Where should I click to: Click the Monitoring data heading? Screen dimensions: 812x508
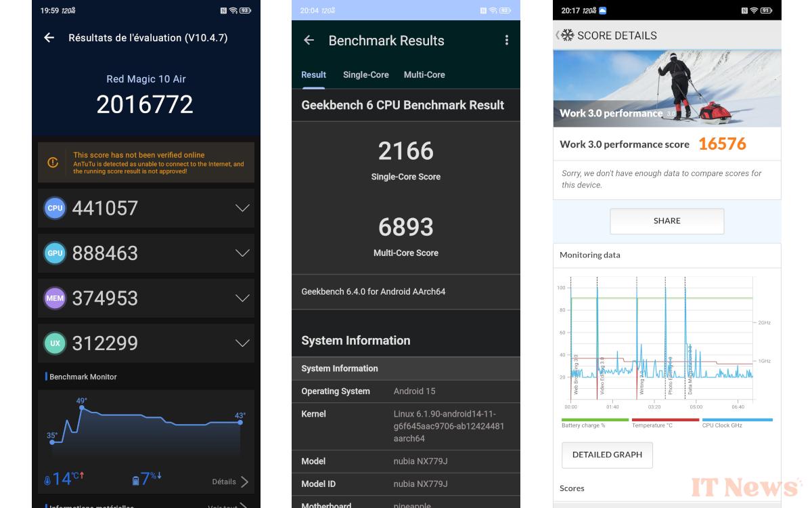590,255
